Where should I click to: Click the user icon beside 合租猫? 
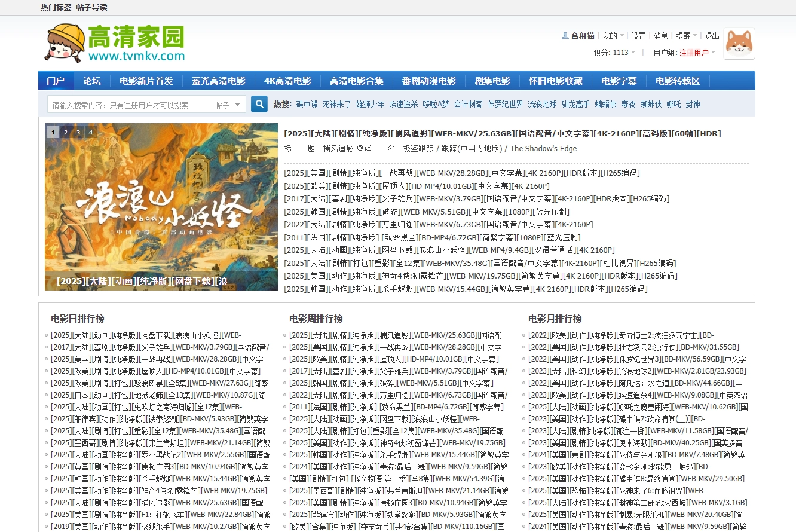565,36
